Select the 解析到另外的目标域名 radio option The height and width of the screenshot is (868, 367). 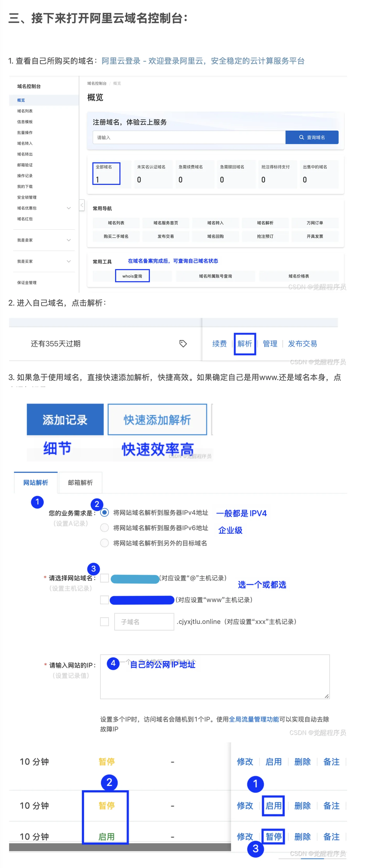[x=105, y=543]
